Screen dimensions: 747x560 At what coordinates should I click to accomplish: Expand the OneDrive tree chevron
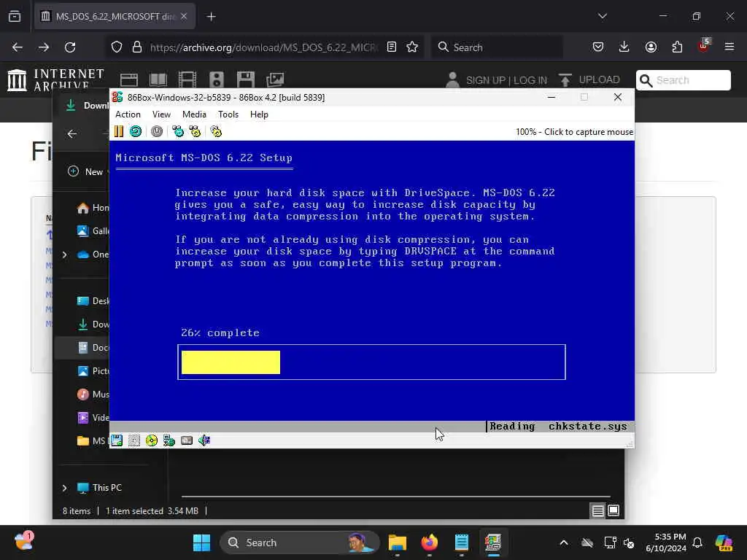tap(65, 254)
